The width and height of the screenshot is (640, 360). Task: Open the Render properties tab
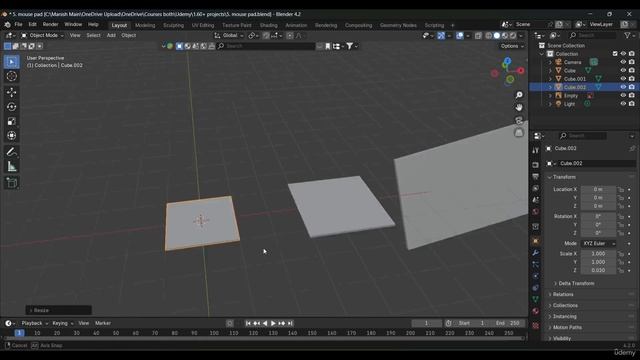(x=536, y=165)
